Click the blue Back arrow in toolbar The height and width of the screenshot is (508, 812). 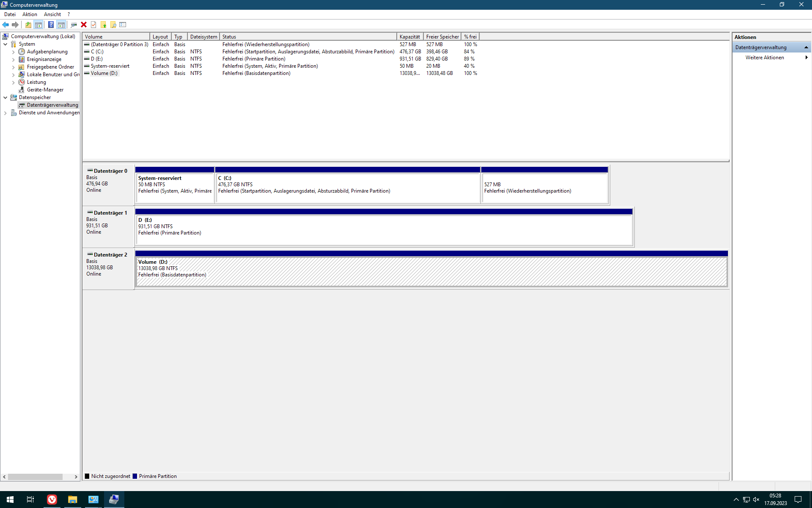[5, 25]
